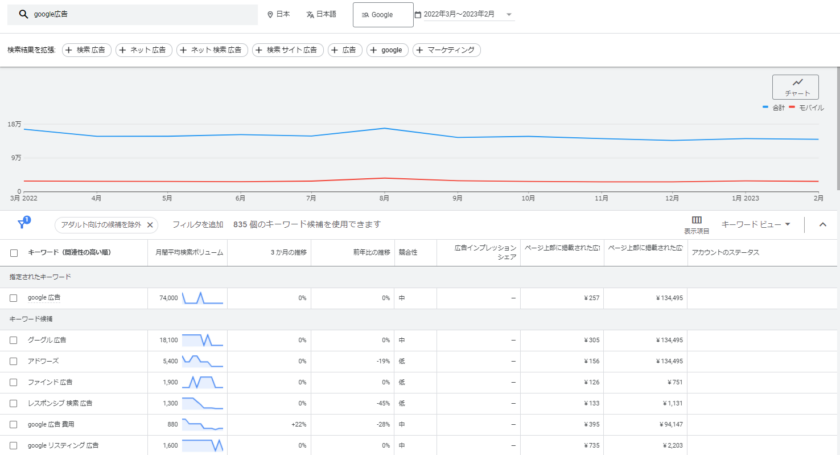840x455 pixels.
Task: Click trend sparkline for アドワーズ row
Action: click(x=202, y=361)
